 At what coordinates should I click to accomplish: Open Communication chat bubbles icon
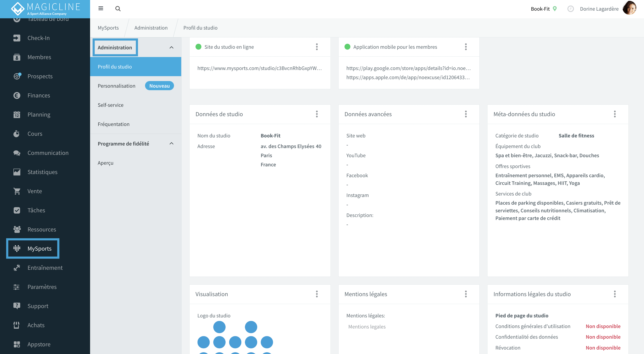(x=17, y=153)
